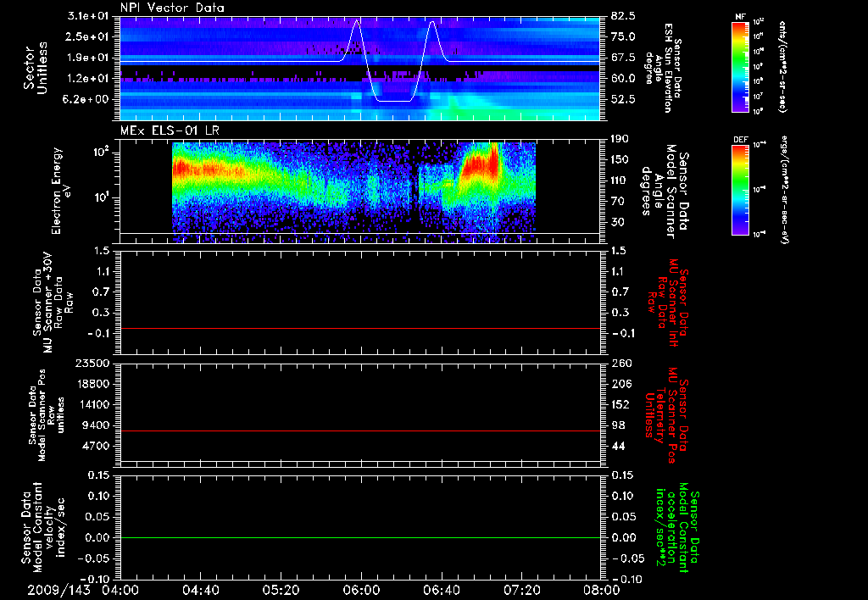Image resolution: width=868 pixels, height=600 pixels.
Task: Click the 23500 scanner position tick label
Action: 93,363
